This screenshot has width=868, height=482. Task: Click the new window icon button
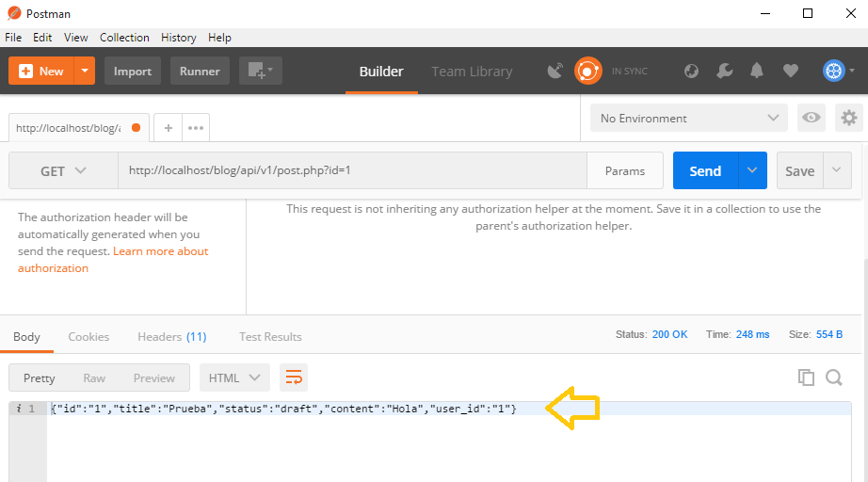[x=261, y=71]
